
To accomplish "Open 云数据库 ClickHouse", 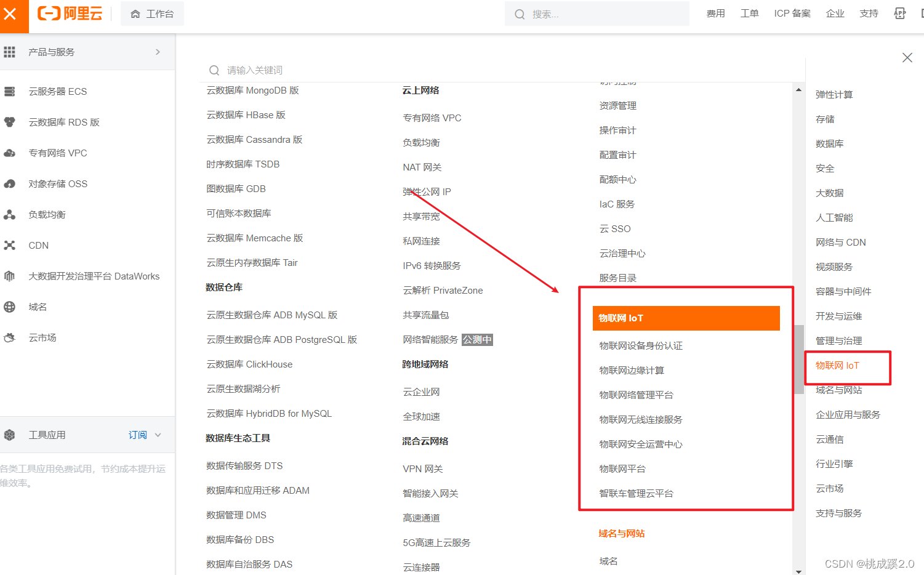I will pos(249,364).
